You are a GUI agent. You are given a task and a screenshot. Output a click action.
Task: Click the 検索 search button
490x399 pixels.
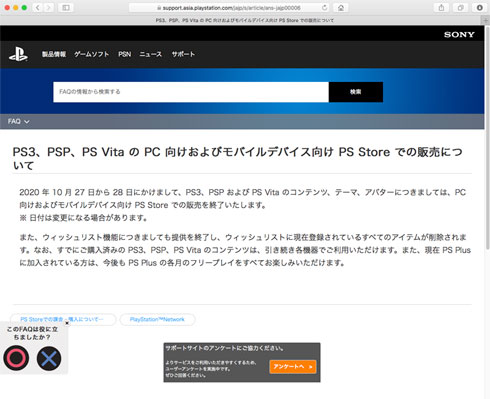[356, 92]
